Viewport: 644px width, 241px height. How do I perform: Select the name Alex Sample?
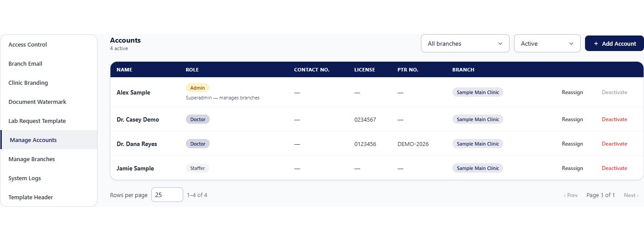tap(133, 93)
